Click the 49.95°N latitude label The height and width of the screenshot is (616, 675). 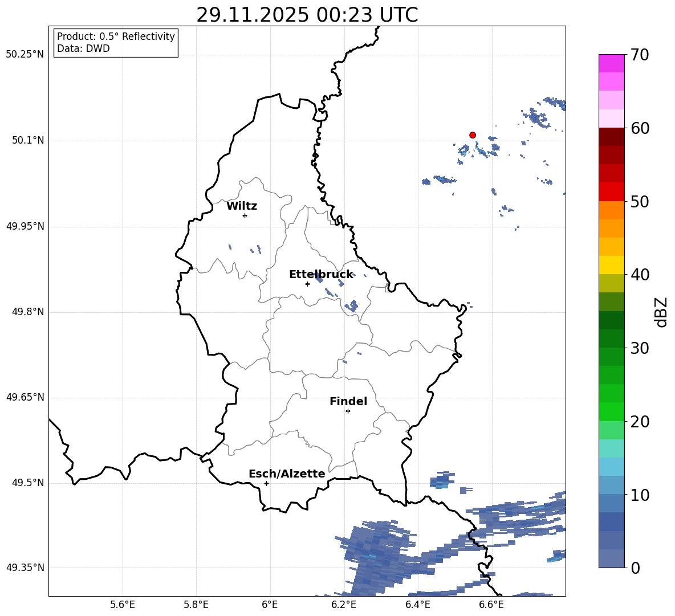click(25, 226)
